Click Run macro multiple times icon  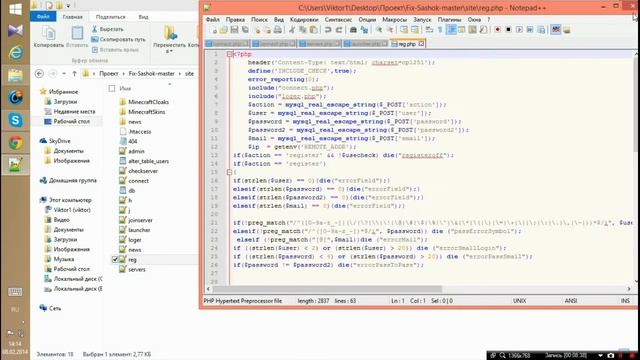pos(530,30)
